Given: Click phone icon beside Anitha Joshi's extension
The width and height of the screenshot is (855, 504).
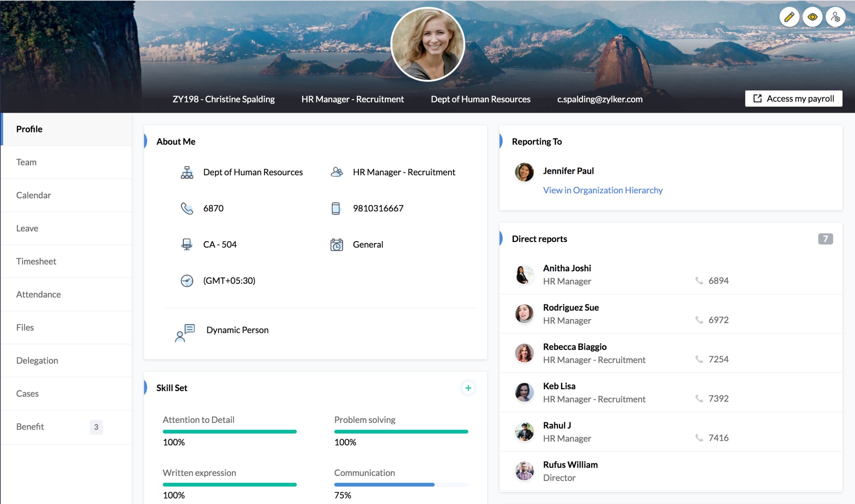Looking at the screenshot, I should [x=699, y=281].
